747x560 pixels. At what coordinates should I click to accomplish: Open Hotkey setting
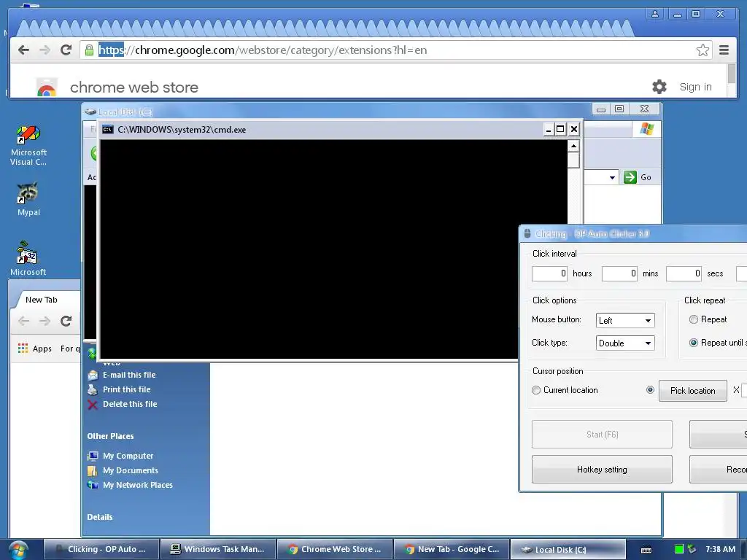tap(602, 470)
